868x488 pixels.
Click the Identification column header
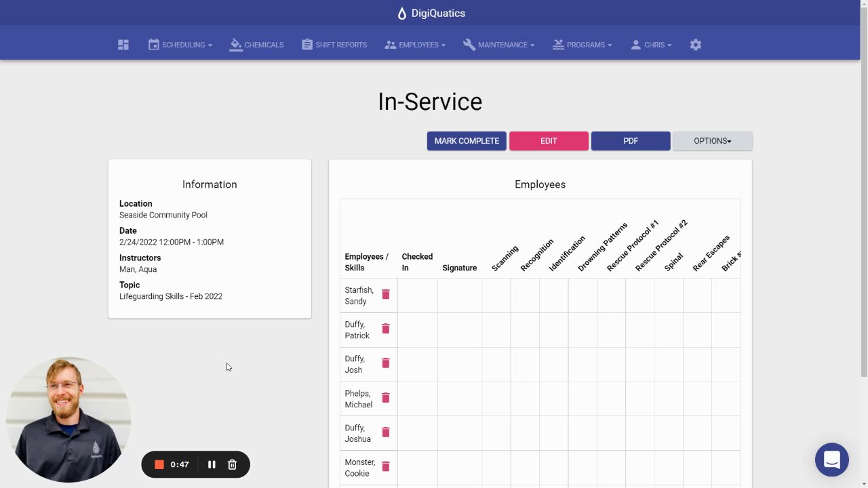pos(566,253)
